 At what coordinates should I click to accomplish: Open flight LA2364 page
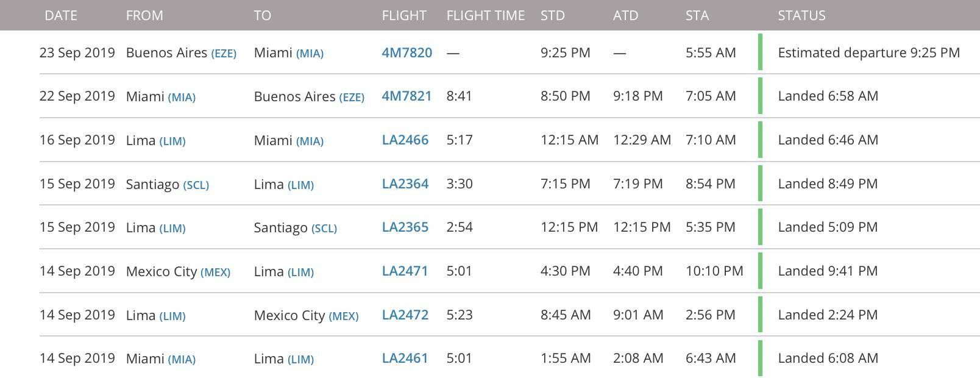pyautogui.click(x=405, y=184)
